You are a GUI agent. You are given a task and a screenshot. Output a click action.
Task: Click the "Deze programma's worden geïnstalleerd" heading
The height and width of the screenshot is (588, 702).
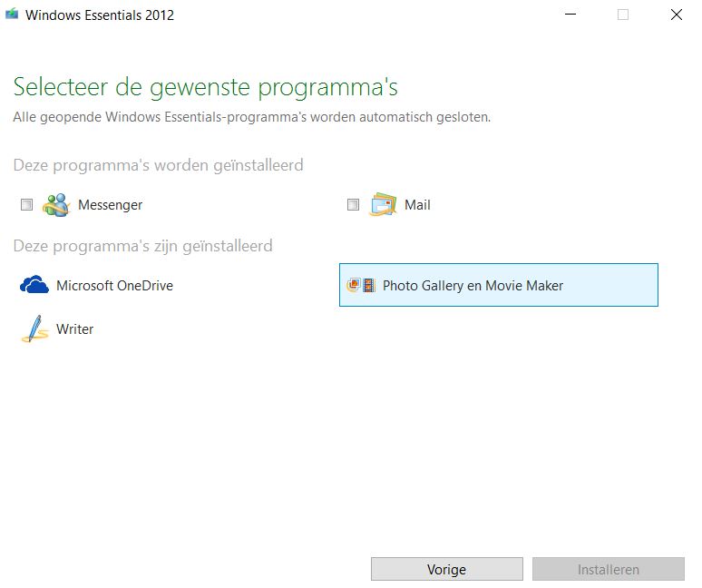point(159,165)
